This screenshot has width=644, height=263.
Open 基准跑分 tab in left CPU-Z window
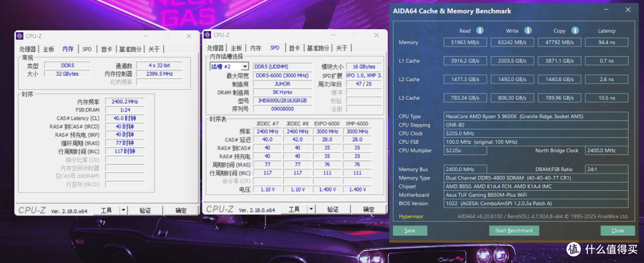[130, 49]
